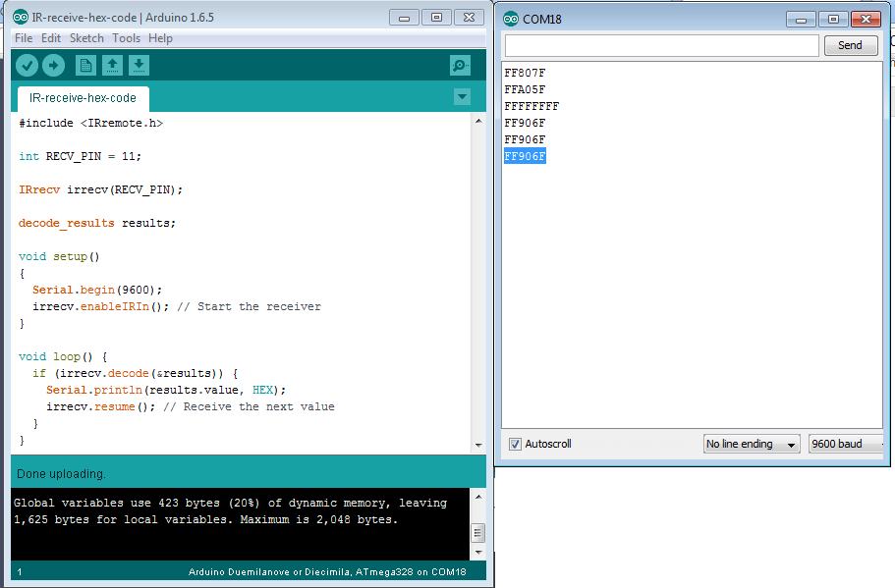
Task: Upload the sketch with arrow button
Action: click(x=54, y=65)
